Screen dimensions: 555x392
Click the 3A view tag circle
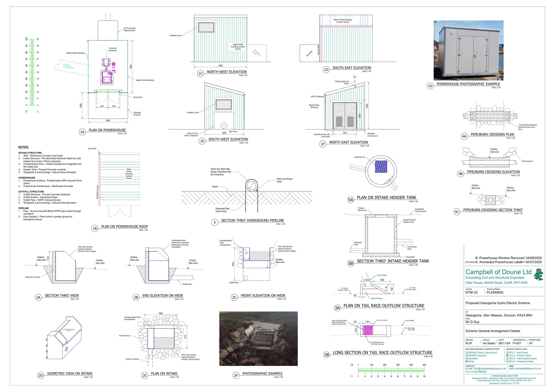click(x=337, y=308)
